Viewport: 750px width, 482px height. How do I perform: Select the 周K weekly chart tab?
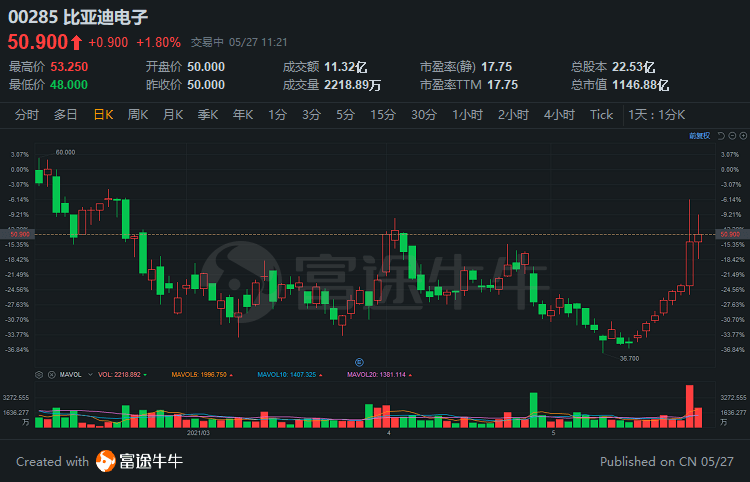pyautogui.click(x=137, y=115)
